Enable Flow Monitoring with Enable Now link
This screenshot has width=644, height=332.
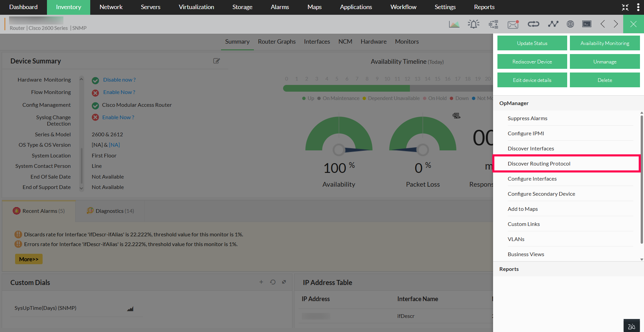[x=119, y=92]
